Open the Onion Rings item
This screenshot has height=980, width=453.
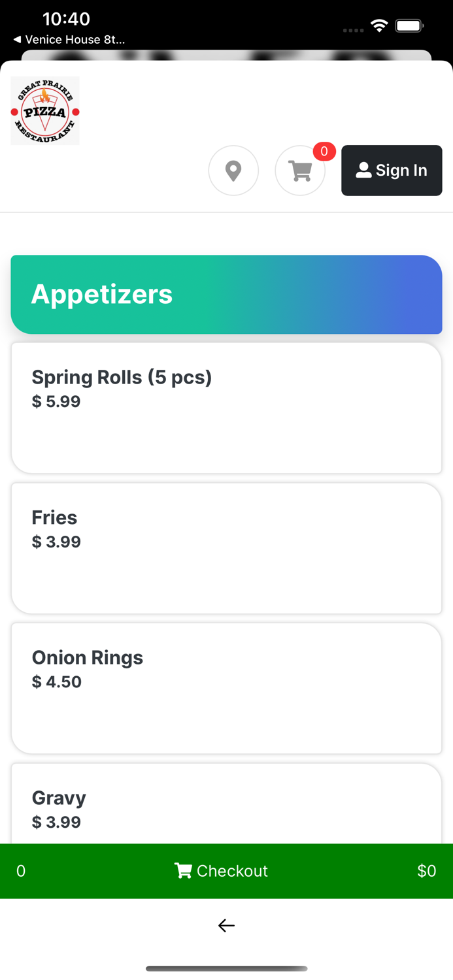coord(226,688)
